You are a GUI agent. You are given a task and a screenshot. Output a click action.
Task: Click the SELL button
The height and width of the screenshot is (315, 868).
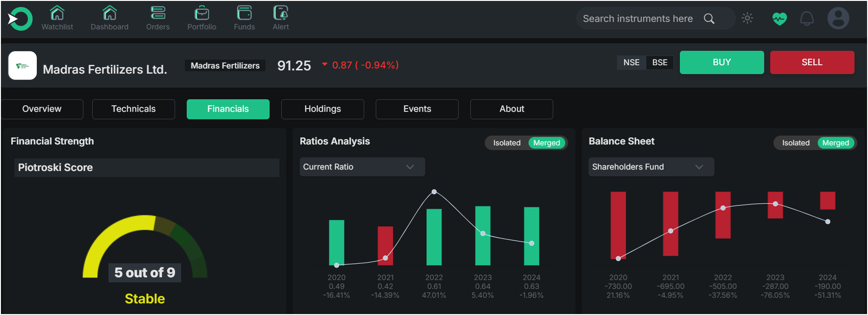[812, 62]
